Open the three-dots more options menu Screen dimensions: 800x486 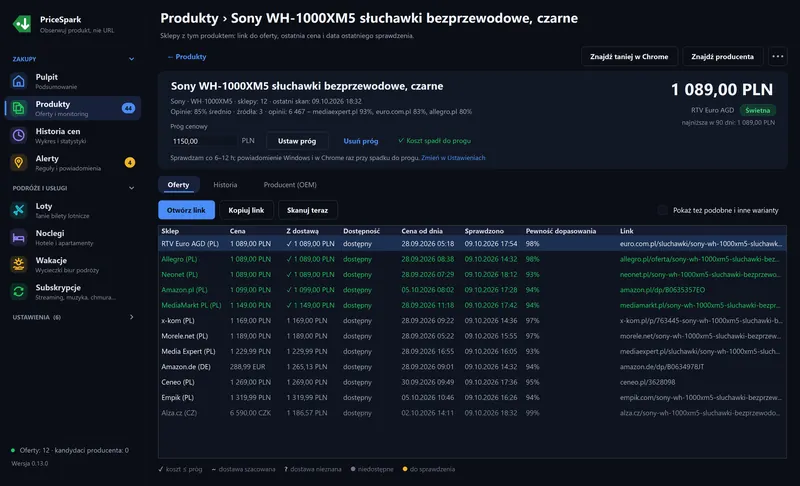778,57
